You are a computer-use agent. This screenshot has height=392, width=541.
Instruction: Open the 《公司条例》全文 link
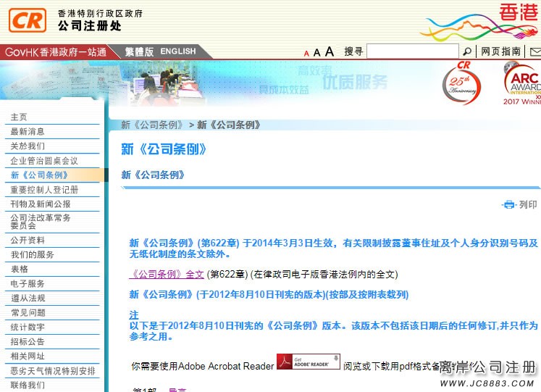coord(167,275)
